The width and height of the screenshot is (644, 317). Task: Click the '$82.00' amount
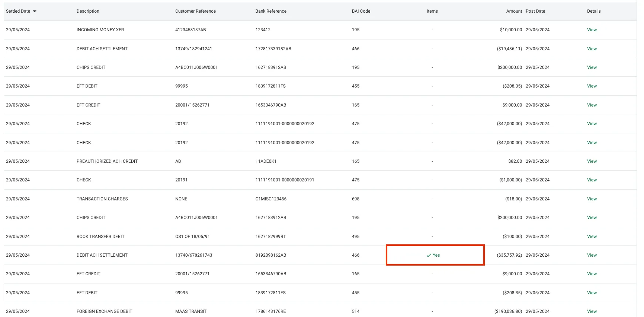515,161
